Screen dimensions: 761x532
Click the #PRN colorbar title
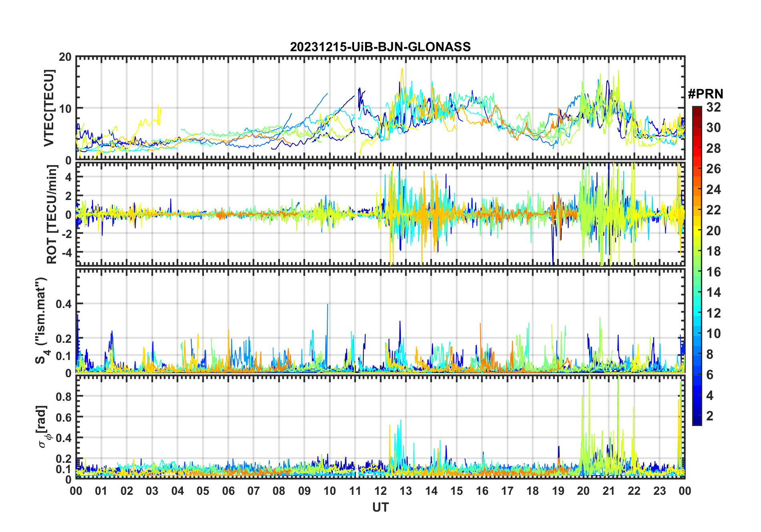click(705, 94)
